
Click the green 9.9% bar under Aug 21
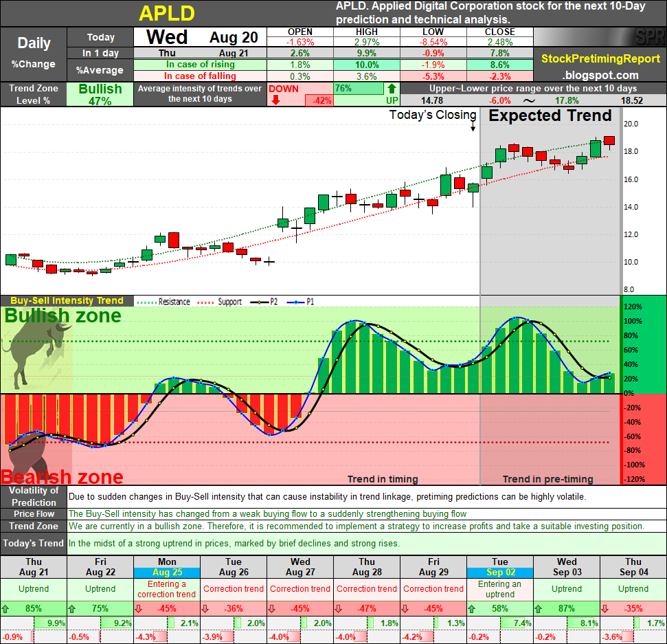pos(49,623)
